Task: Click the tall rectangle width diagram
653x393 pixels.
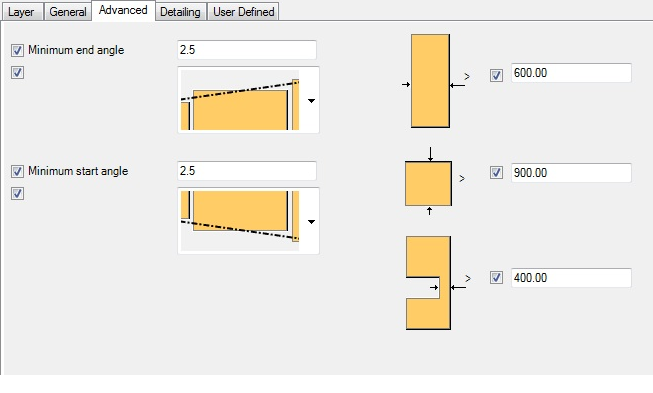Action: pyautogui.click(x=430, y=81)
